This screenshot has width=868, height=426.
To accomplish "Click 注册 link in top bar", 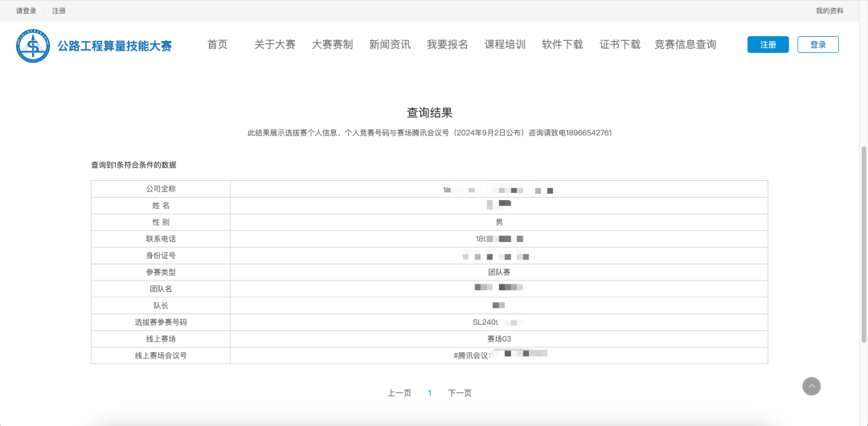I will coord(59,11).
